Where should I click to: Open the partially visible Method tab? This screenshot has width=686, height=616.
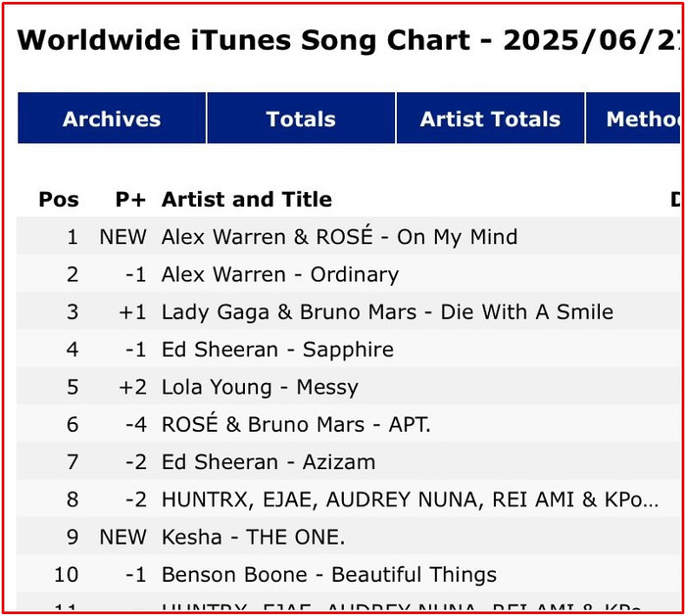(x=633, y=118)
